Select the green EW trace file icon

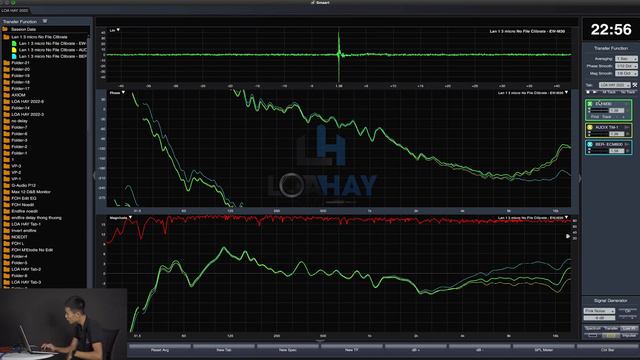(x=14, y=43)
